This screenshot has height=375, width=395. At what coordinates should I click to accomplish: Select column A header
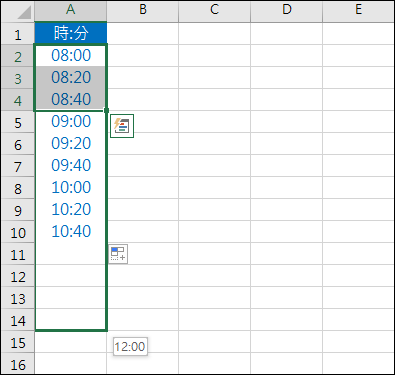click(x=71, y=11)
